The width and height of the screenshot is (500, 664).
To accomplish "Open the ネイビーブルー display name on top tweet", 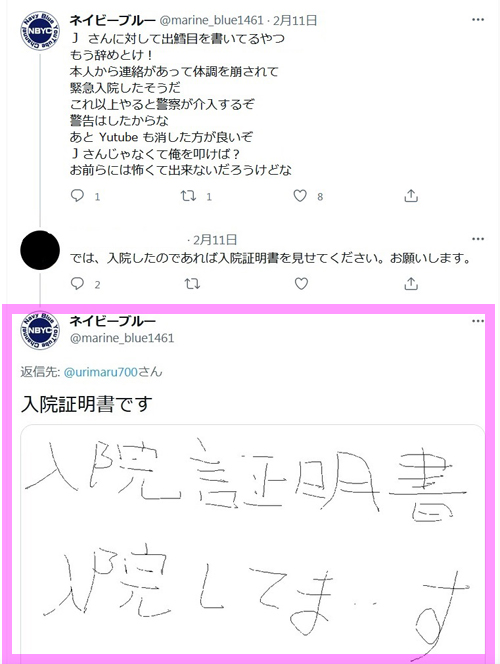I will pos(113,19).
